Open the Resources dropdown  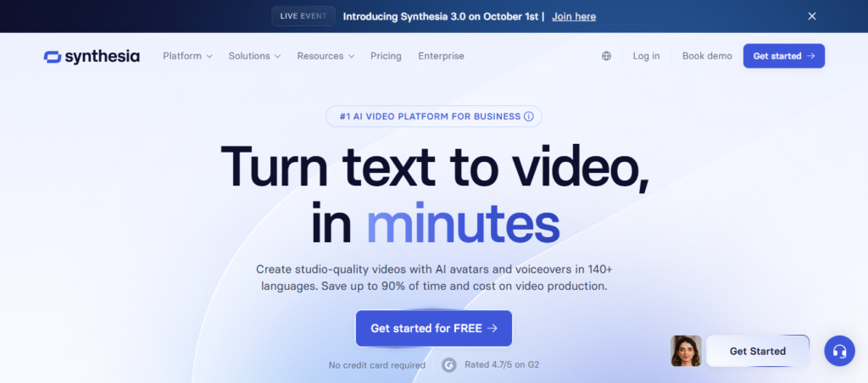coord(325,56)
